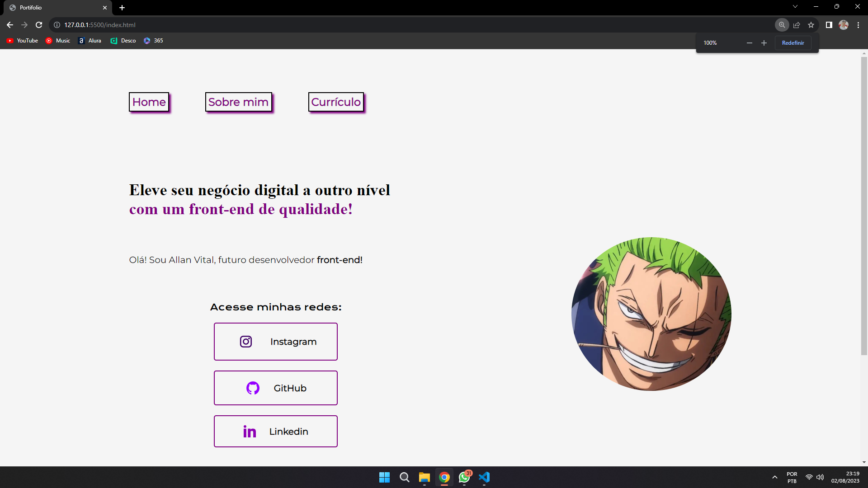
Task: Open the Instagram social link
Action: point(275,341)
